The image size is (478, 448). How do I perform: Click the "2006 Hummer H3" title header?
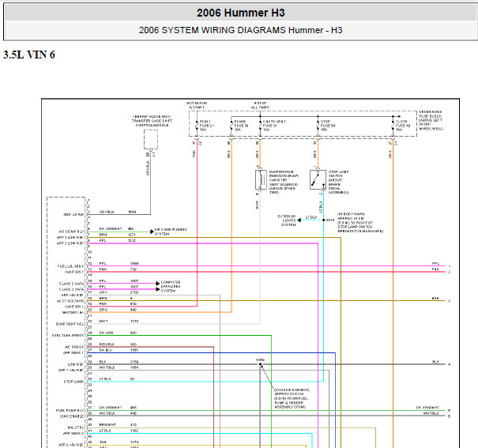coord(240,13)
